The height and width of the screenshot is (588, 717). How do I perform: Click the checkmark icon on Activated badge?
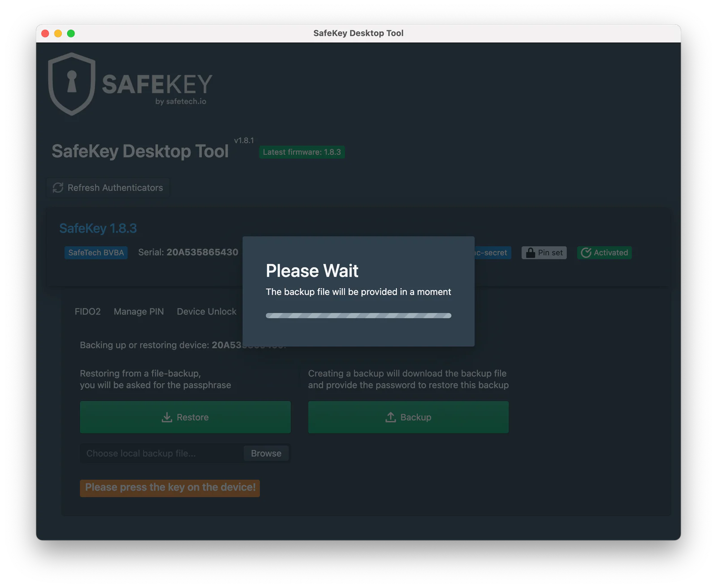point(586,253)
